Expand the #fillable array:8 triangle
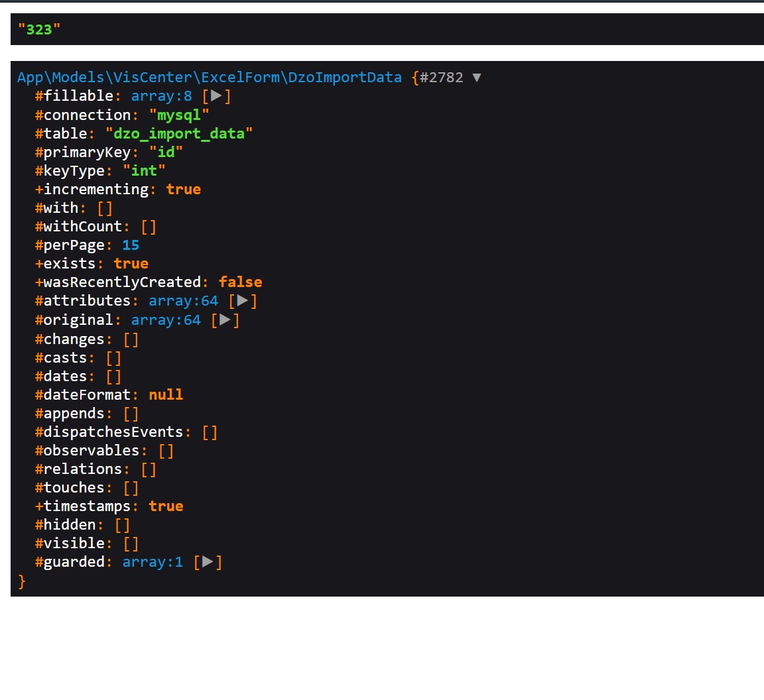 (216, 96)
